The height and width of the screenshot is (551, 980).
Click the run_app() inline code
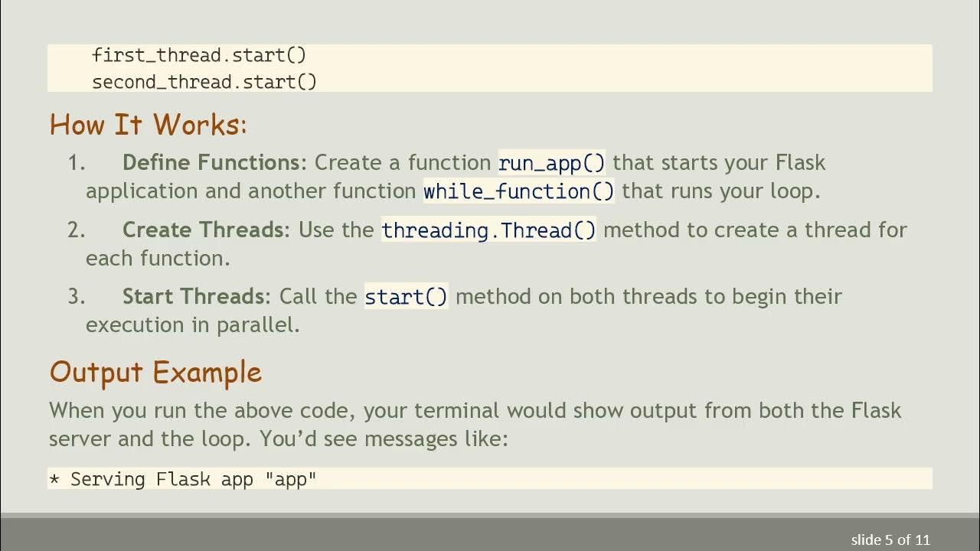coord(551,163)
